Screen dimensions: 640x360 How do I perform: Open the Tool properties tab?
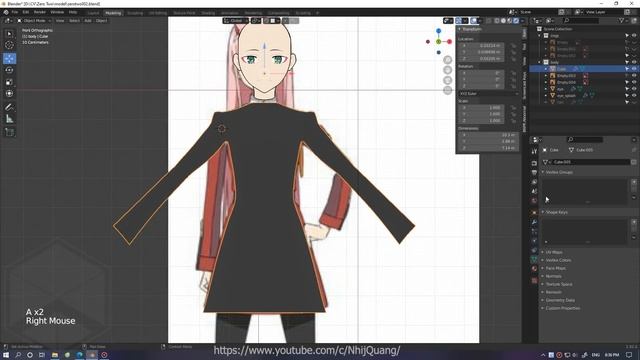(534, 151)
